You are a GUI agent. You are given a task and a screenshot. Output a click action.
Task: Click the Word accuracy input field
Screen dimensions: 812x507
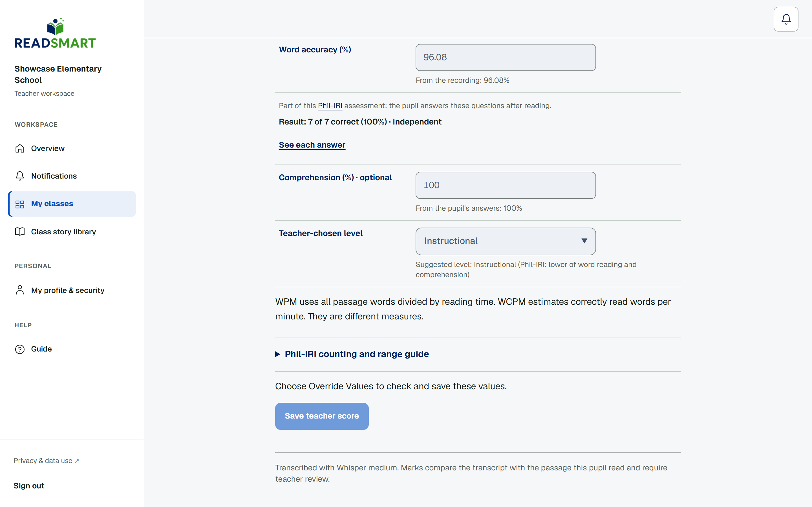(506, 57)
